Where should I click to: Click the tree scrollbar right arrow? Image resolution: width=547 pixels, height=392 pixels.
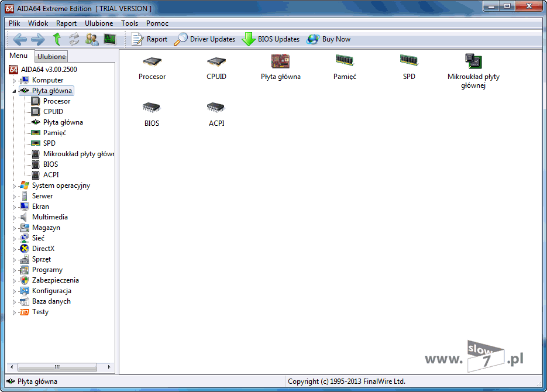click(109, 367)
